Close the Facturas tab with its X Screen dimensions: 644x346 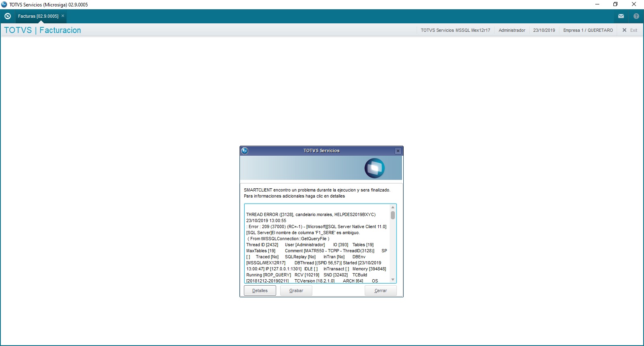63,16
